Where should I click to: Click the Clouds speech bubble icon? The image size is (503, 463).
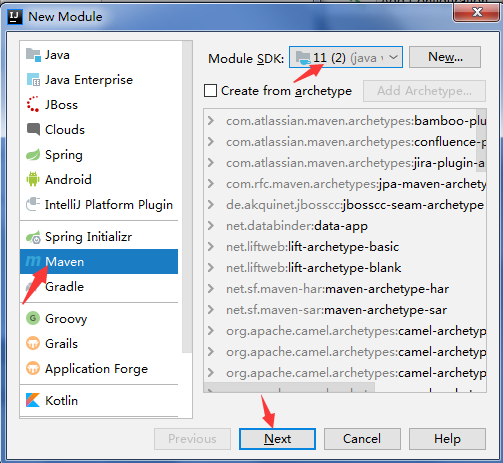pos(33,129)
